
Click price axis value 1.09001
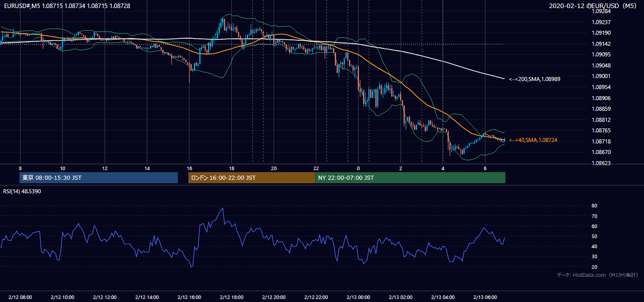(x=601, y=77)
